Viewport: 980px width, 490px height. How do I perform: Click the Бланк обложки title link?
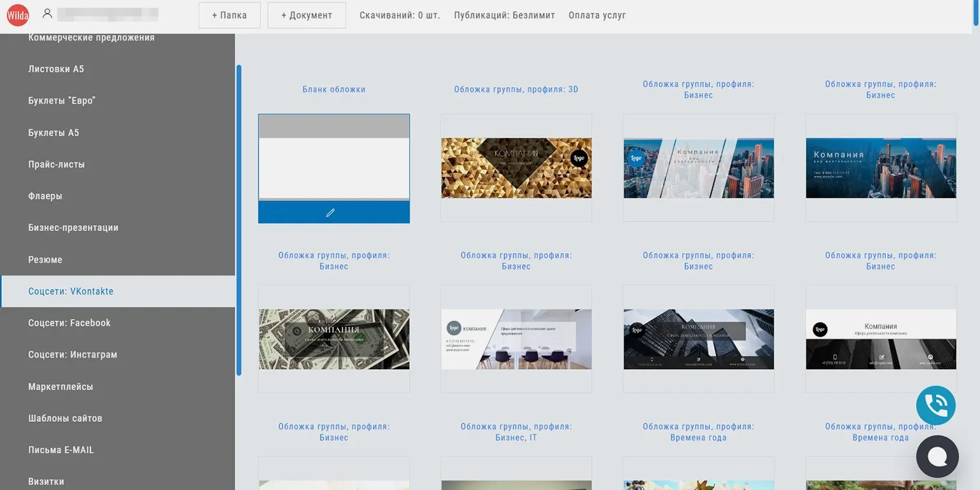tap(333, 90)
